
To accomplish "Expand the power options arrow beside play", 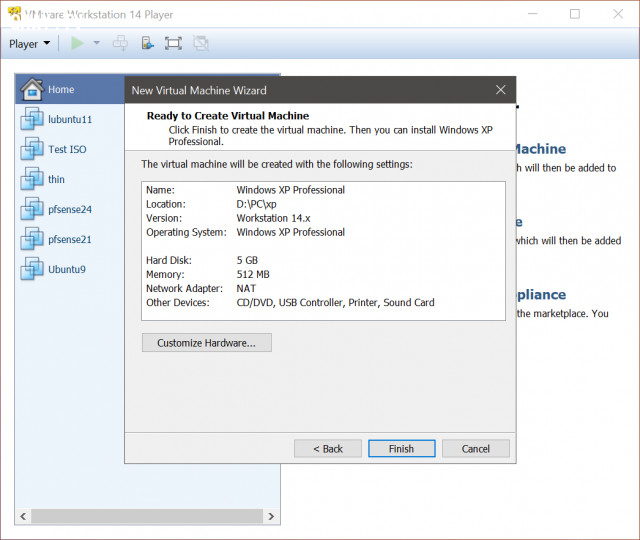I will coord(96,42).
